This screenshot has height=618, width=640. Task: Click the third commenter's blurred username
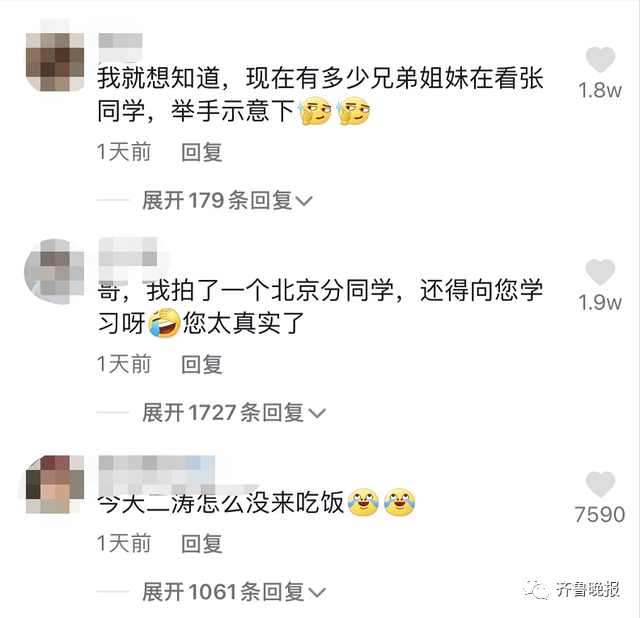tap(157, 476)
